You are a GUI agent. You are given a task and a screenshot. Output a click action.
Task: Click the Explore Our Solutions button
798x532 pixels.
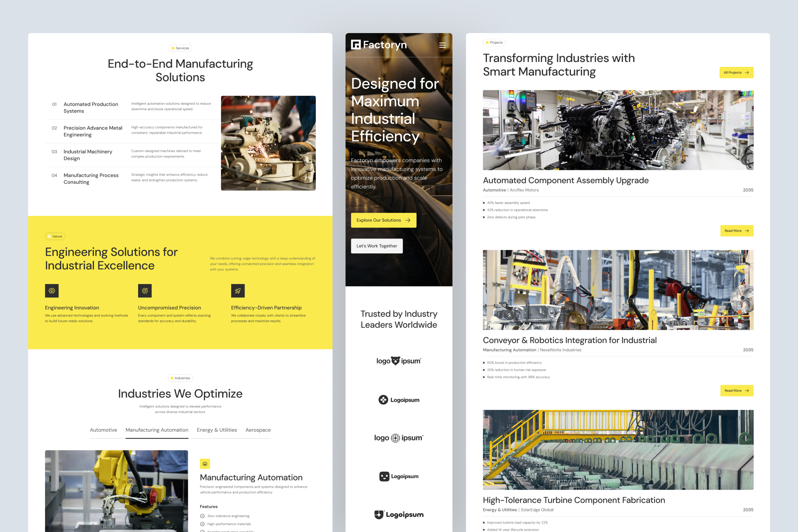tap(383, 220)
